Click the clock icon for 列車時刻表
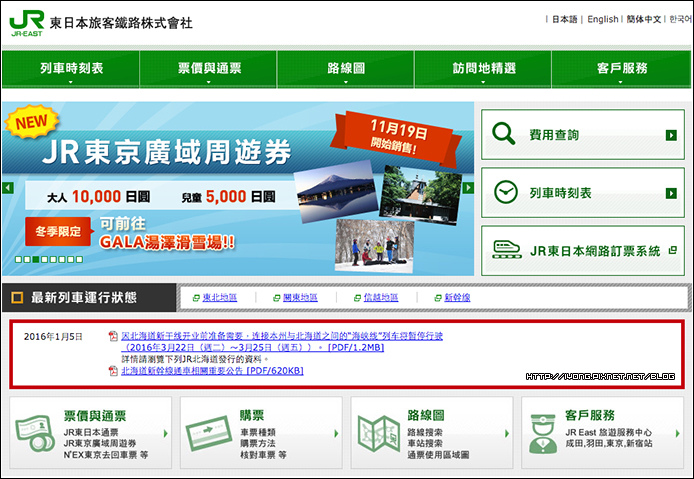The width and height of the screenshot is (694, 479). pyautogui.click(x=505, y=192)
